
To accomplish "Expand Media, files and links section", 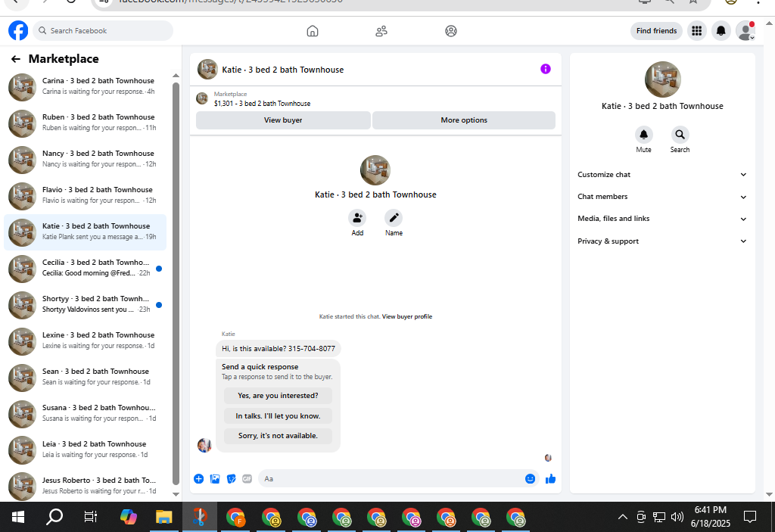I will point(661,219).
